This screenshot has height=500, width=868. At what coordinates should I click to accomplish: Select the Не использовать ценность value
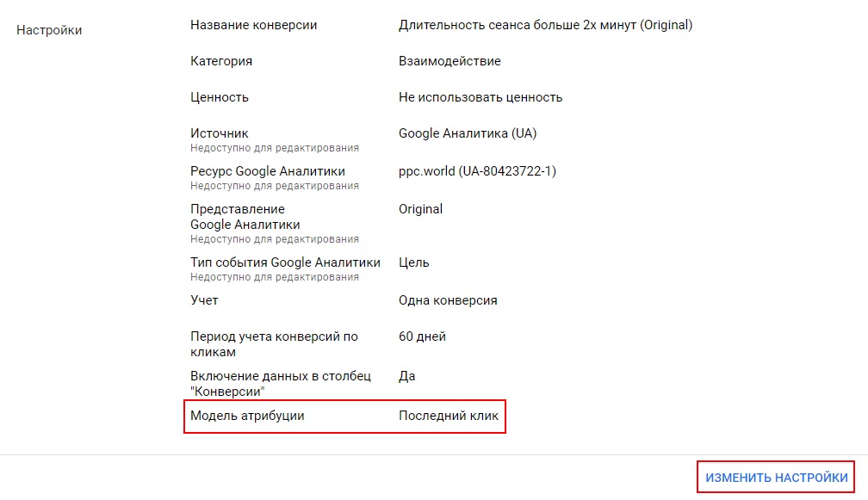tap(480, 97)
